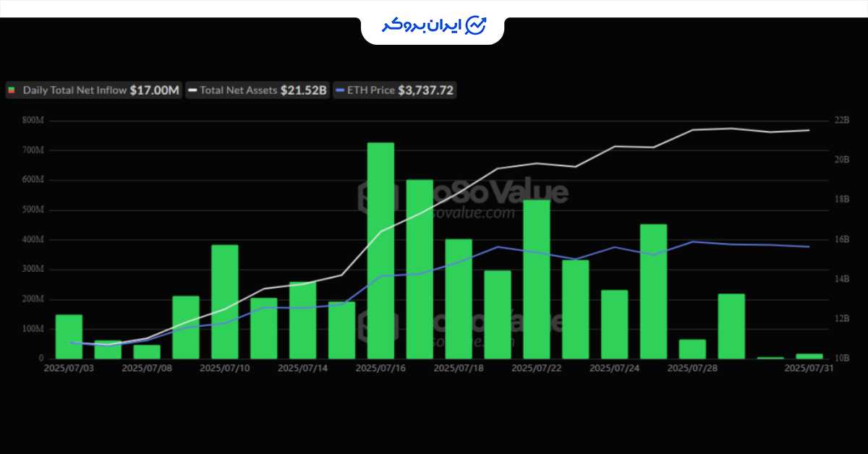The image size is (868, 454).
Task: Click the Iran Broker logo at top
Action: (433, 26)
